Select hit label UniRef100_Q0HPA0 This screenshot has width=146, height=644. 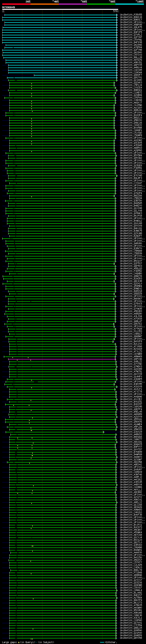[131, 630]
